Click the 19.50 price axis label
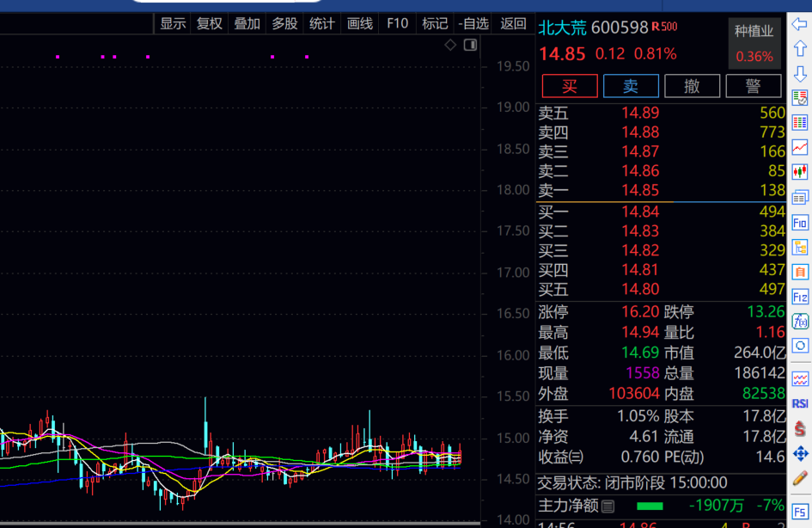The height and width of the screenshot is (528, 812). point(513,66)
